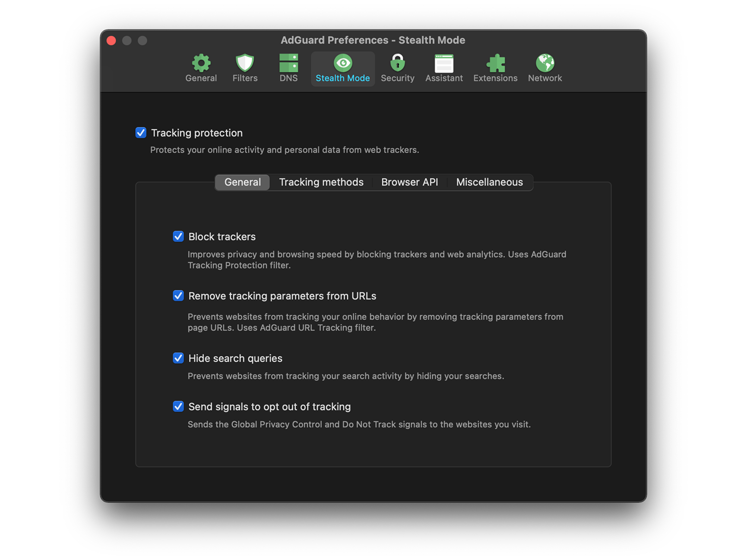Switch to the Browser API tab

409,182
